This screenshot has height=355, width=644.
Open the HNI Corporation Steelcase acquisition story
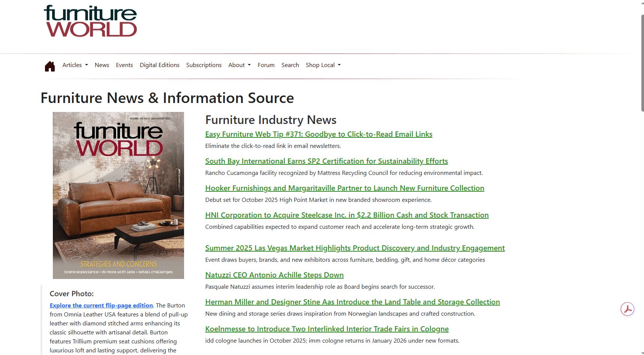point(346,215)
